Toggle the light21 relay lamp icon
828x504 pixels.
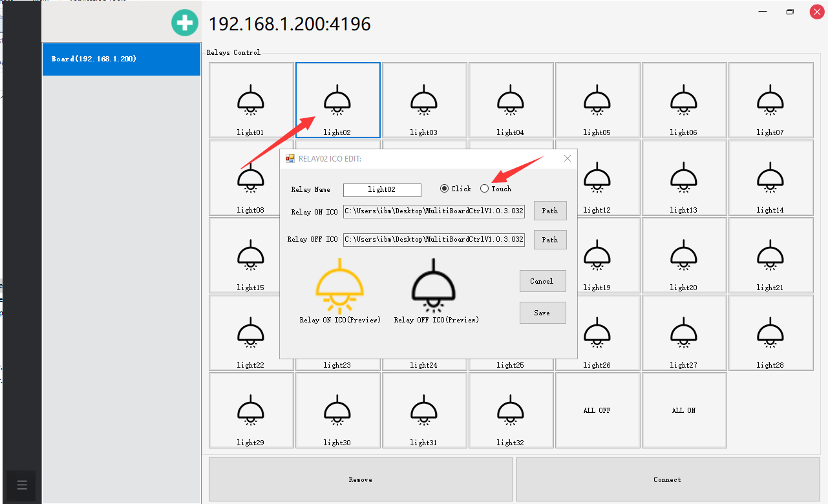tap(770, 255)
